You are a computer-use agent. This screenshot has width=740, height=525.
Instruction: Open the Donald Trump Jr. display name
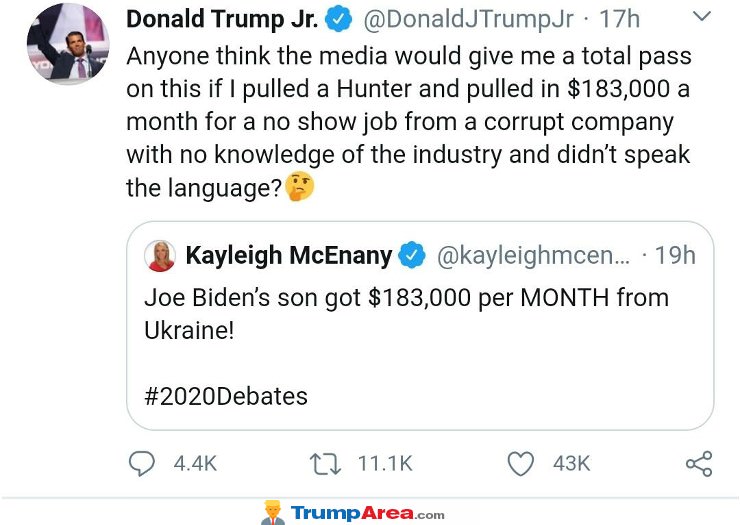[222, 19]
